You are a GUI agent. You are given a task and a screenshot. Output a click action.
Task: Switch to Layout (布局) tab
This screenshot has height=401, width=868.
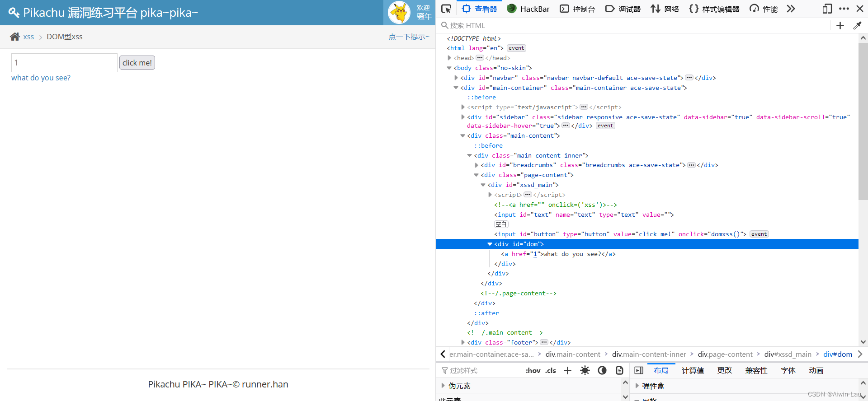coord(661,370)
